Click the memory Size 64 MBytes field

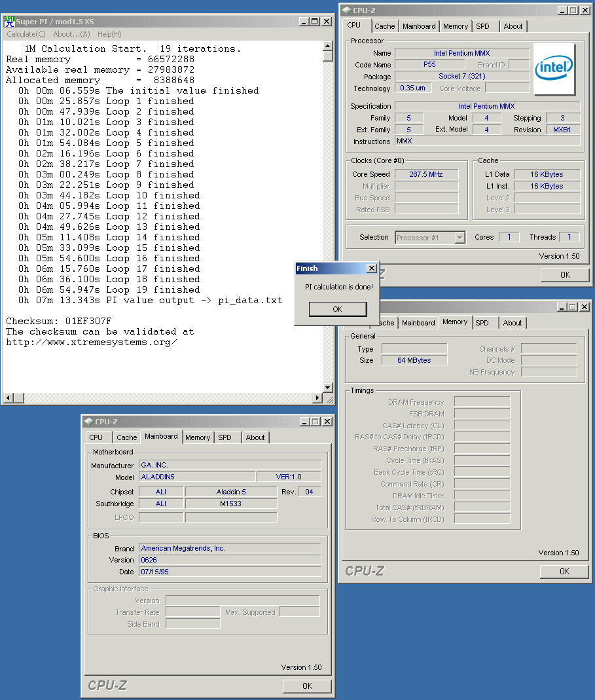pos(414,360)
